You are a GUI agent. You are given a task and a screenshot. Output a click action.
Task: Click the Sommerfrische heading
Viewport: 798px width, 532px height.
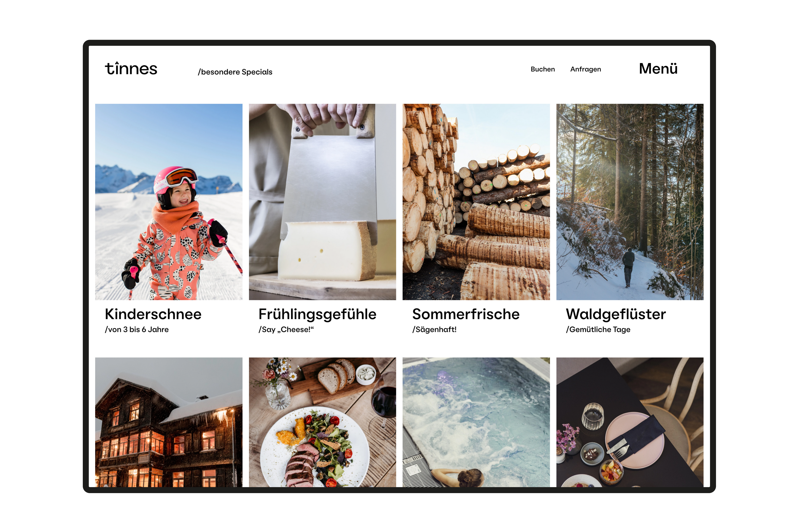pos(466,314)
